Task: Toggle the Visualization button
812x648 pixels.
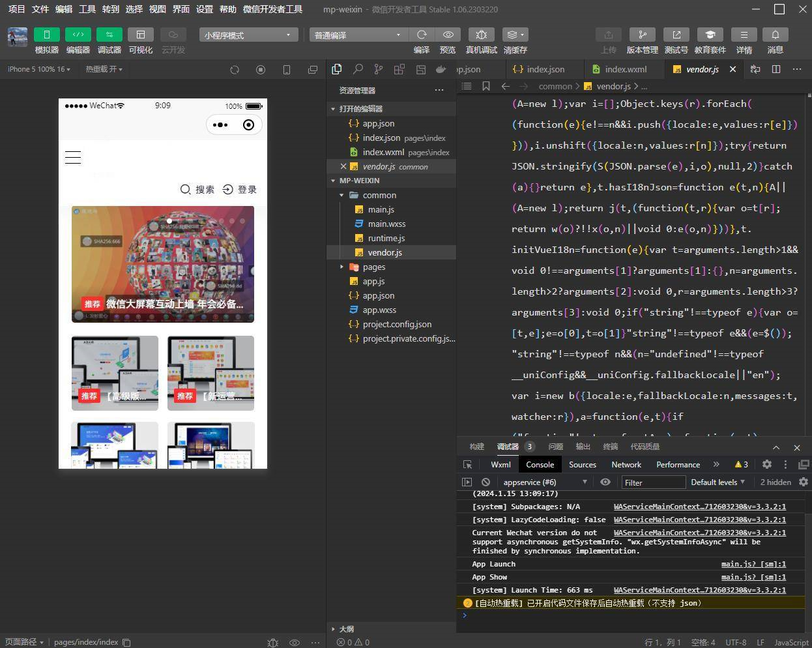Action: (140, 35)
